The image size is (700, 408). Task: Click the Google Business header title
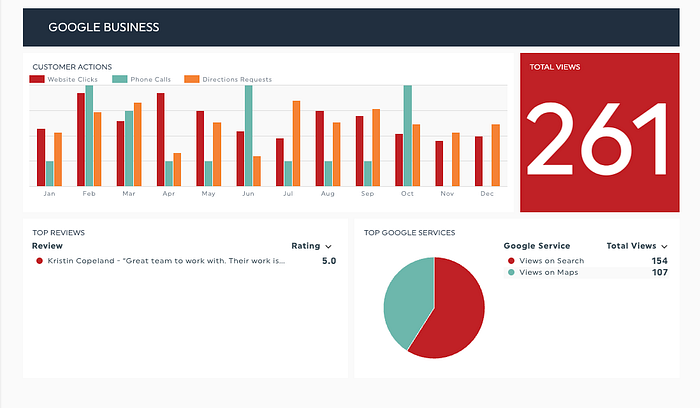pos(104,27)
